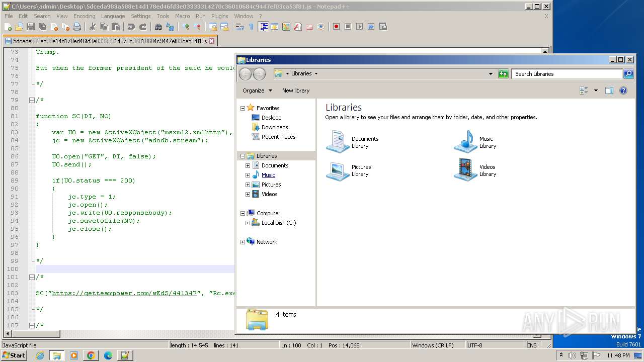The height and width of the screenshot is (362, 644).
Task: Launch Google Chrome from the taskbar
Action: coord(91,355)
